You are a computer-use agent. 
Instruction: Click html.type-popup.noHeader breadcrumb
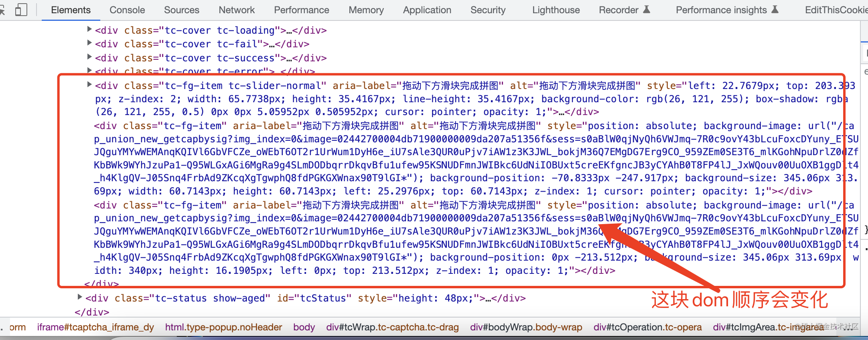tap(223, 327)
